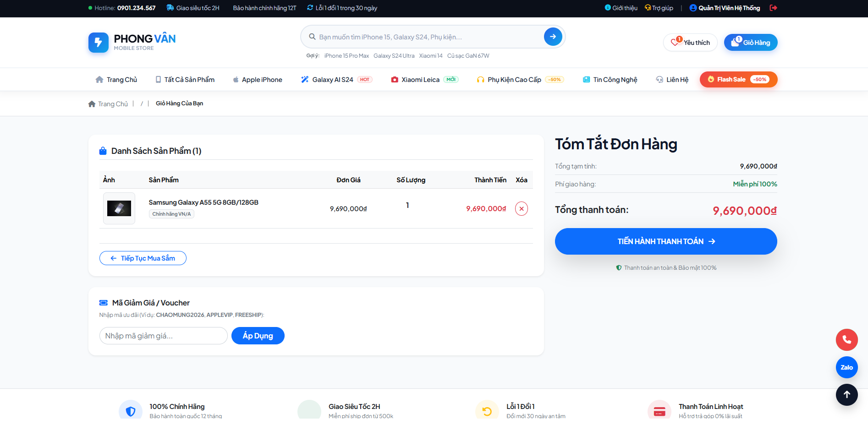This screenshot has width=868, height=425.
Task: Select Xiaomi 14 search suggestion
Action: tap(431, 56)
